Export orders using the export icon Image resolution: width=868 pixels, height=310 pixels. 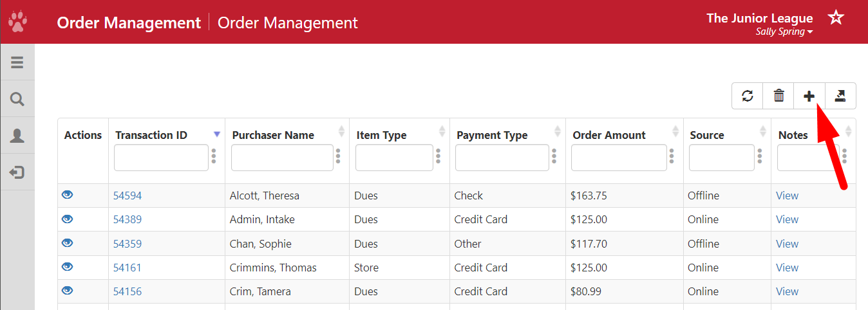point(840,96)
